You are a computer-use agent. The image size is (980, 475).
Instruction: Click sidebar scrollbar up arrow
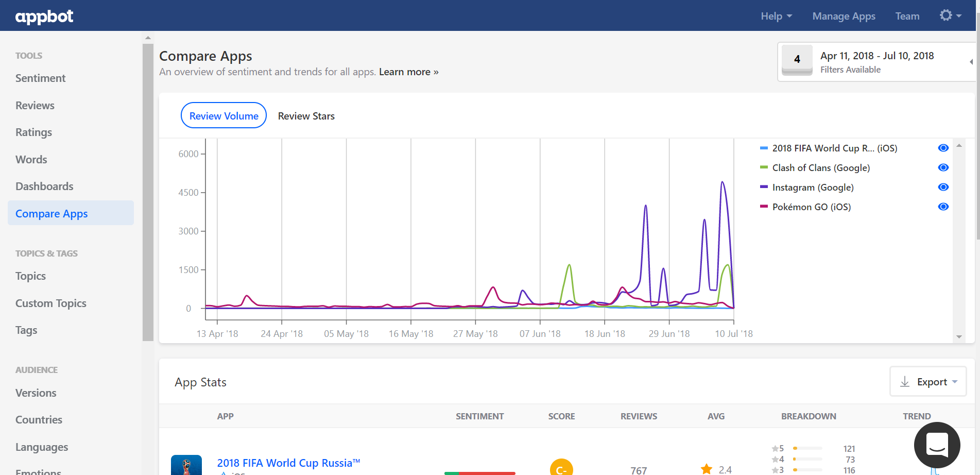(x=148, y=38)
